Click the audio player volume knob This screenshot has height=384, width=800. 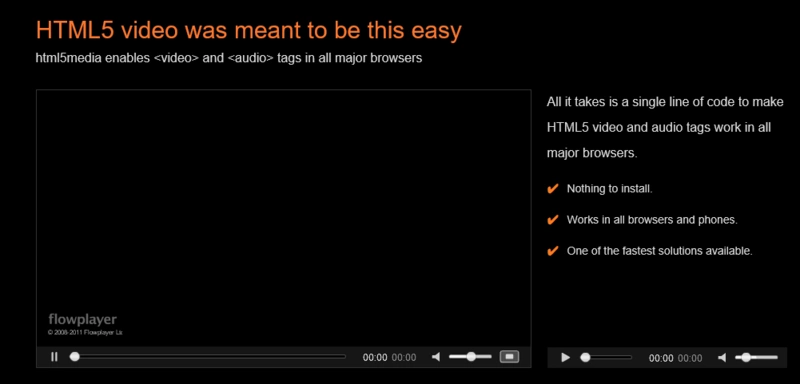[x=746, y=357]
